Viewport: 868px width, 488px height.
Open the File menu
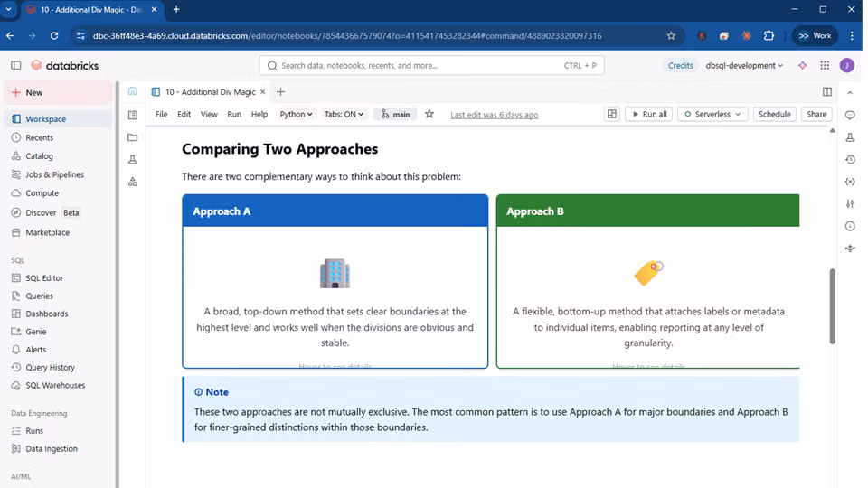click(161, 115)
